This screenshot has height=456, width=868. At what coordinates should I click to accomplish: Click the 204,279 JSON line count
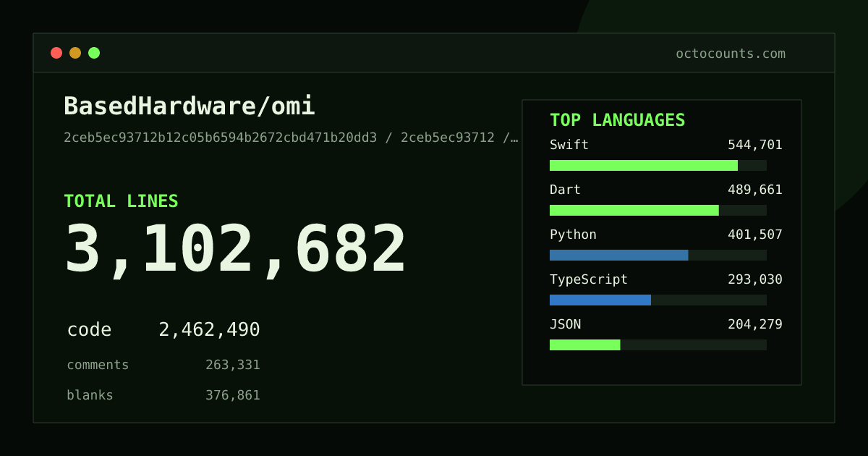point(755,324)
